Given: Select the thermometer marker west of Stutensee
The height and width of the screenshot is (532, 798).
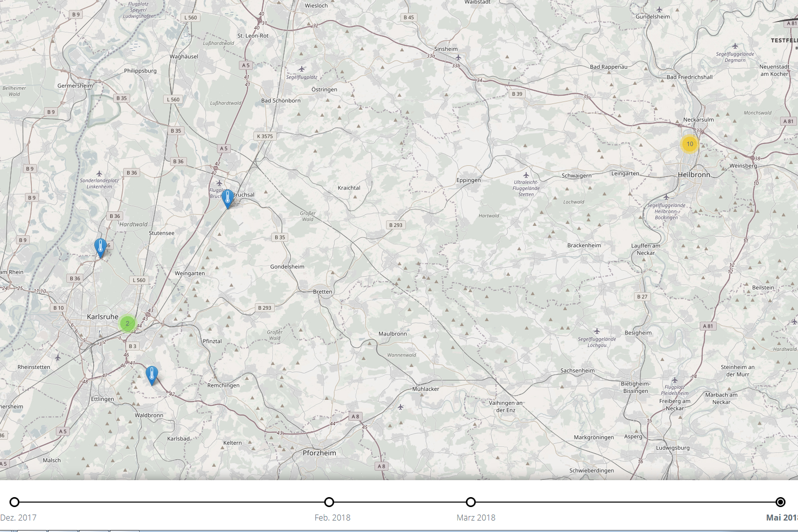Looking at the screenshot, I should pos(100,247).
